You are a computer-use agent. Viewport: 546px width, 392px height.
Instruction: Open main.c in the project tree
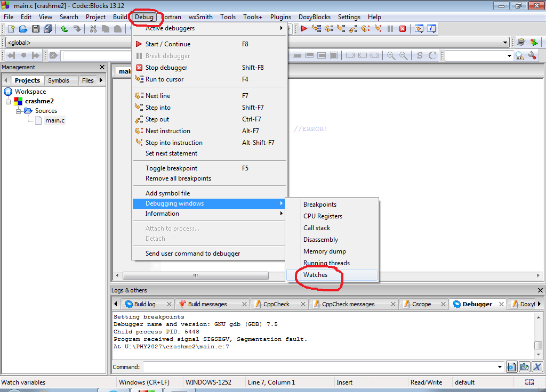click(x=55, y=120)
